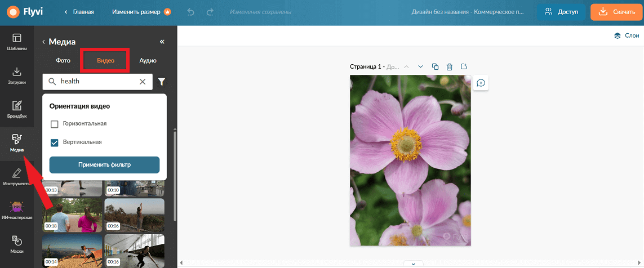The image size is (644, 268).
Task: Open the Слои layers panel
Action: (x=627, y=35)
